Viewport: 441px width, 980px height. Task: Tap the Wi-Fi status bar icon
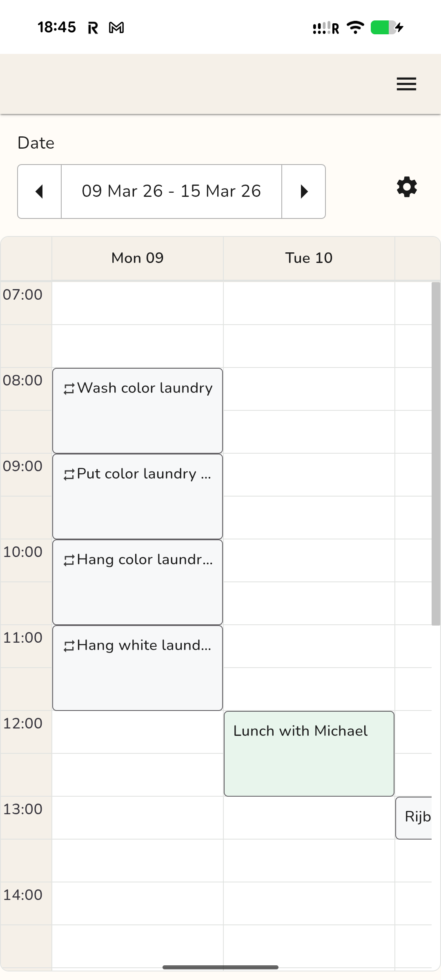354,27
